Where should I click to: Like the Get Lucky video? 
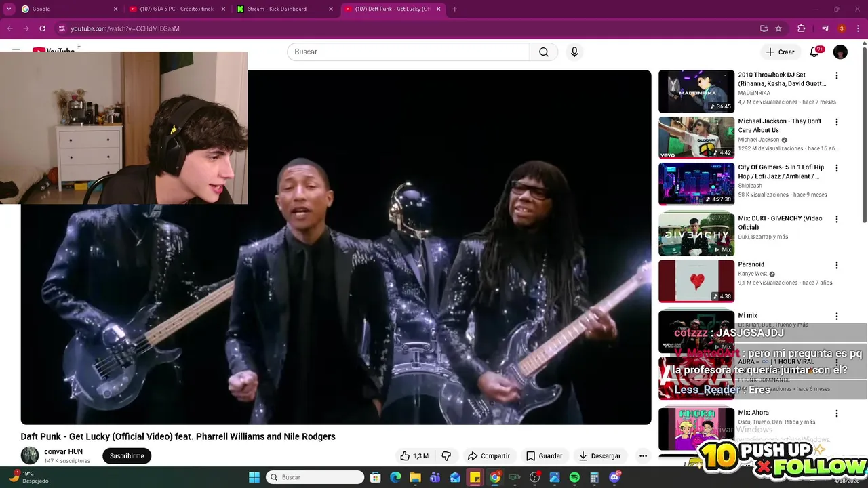[414, 456]
